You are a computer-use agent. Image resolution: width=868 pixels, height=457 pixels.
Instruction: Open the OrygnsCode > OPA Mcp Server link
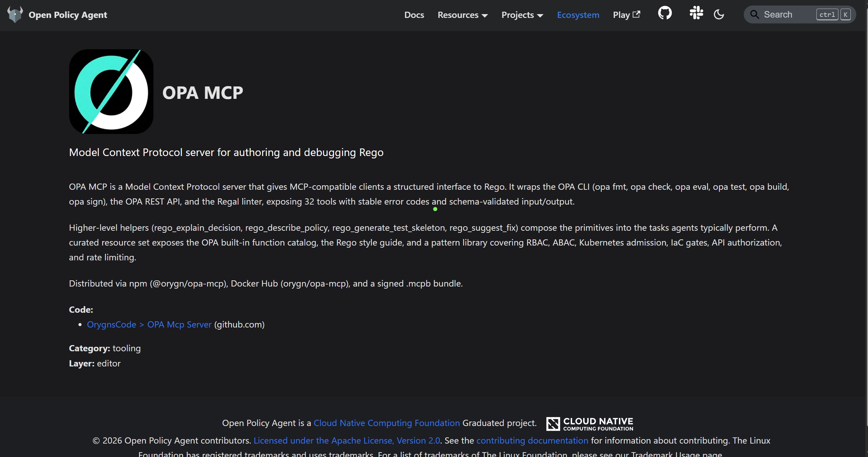[149, 324]
